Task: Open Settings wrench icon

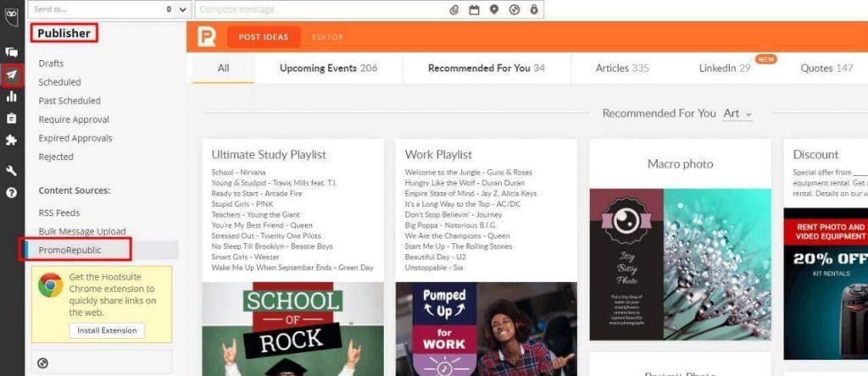Action: click(12, 170)
